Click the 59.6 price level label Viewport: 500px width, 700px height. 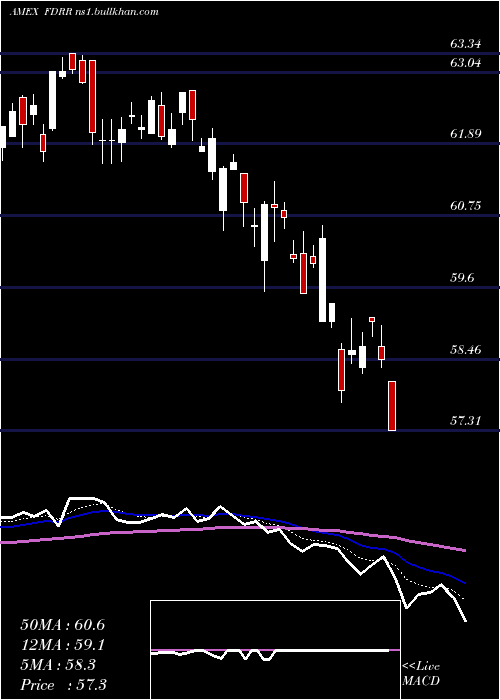[462, 278]
